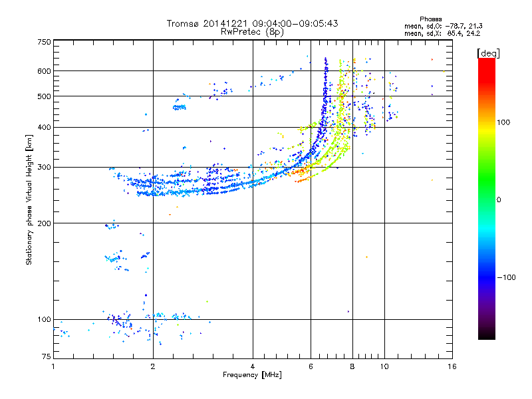Click x-axis tick label '16'
532x399 pixels.
(x=452, y=366)
